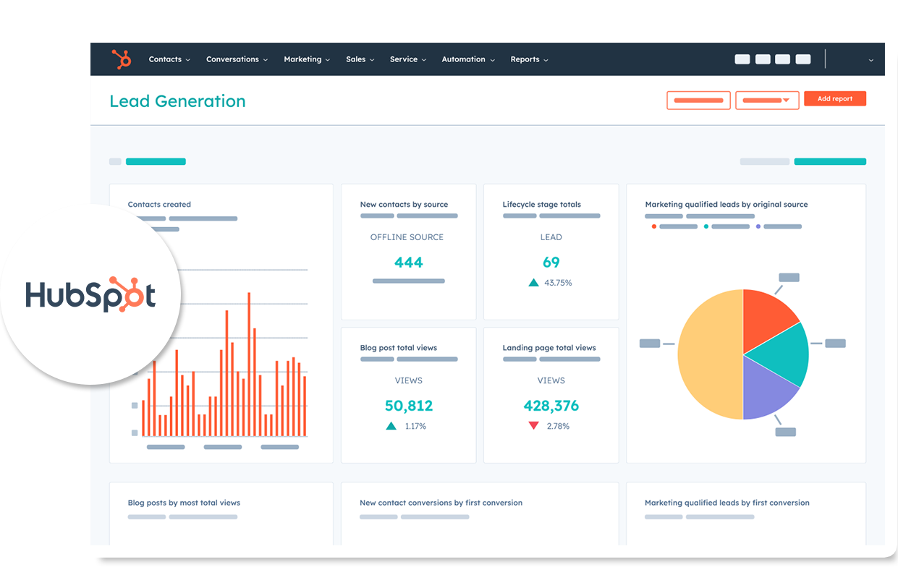Open the Marketing menu
The height and width of the screenshot is (588, 898).
pyautogui.click(x=307, y=59)
